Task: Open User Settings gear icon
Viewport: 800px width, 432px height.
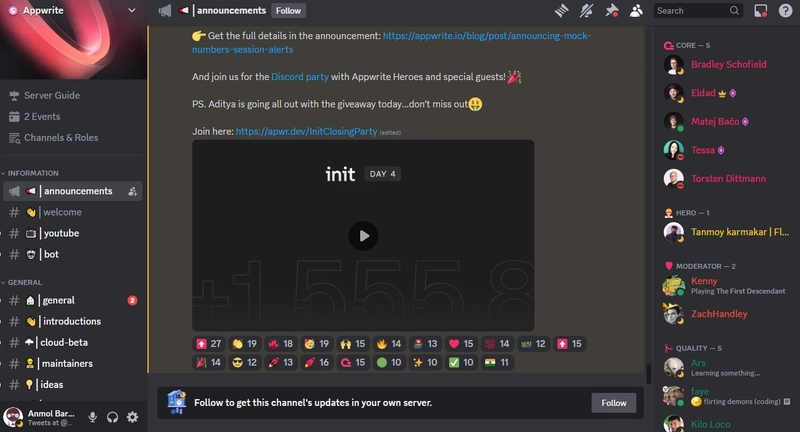Action: click(132, 417)
